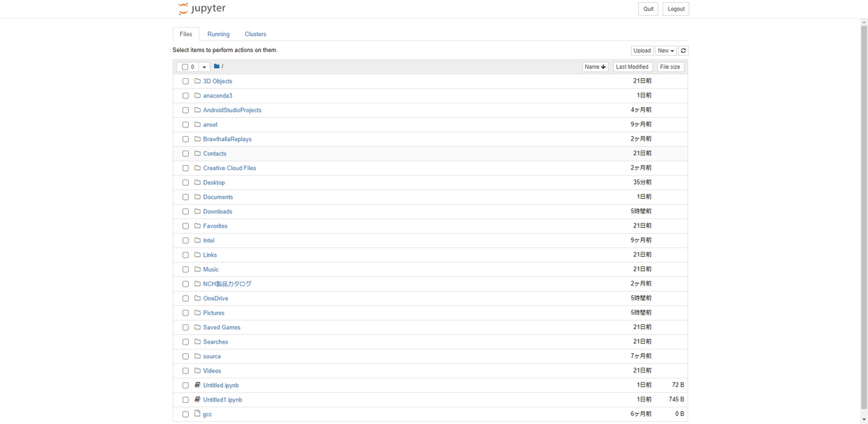Click file icon beside gcc
The image size is (868, 424).
point(197,414)
